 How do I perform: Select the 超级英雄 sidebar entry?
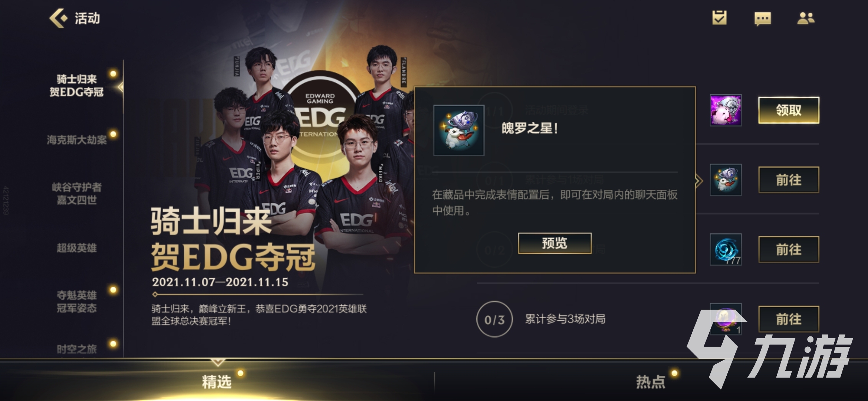77,248
